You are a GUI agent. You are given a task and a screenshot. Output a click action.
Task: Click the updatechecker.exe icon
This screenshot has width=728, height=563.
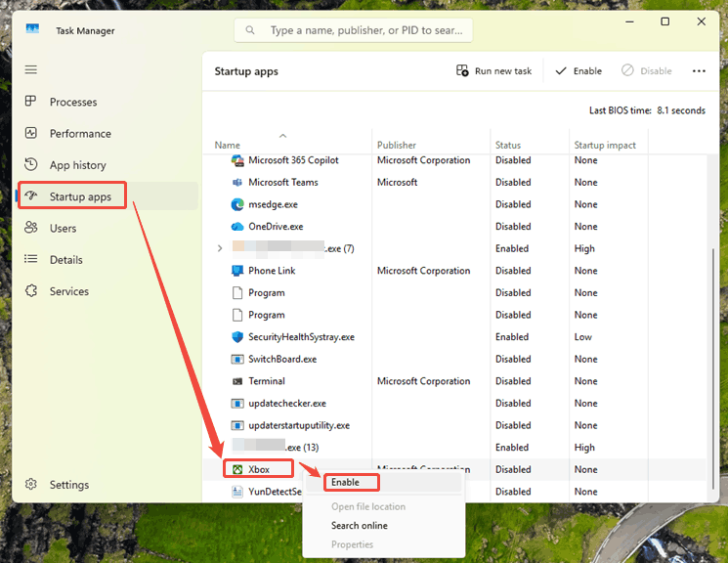237,404
